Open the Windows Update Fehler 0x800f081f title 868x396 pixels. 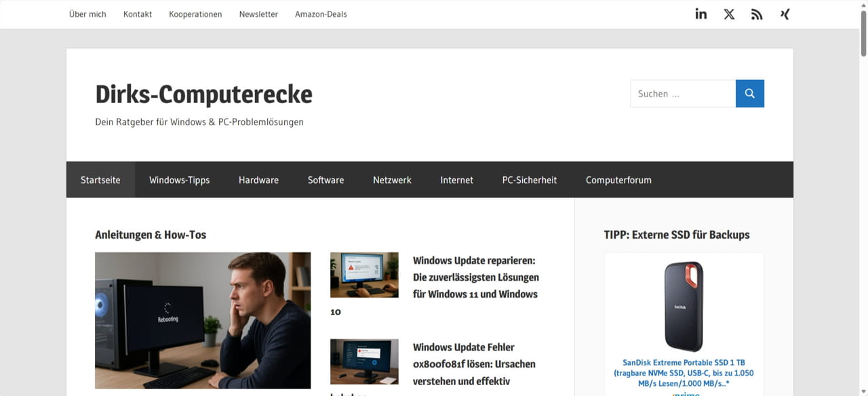point(474,364)
